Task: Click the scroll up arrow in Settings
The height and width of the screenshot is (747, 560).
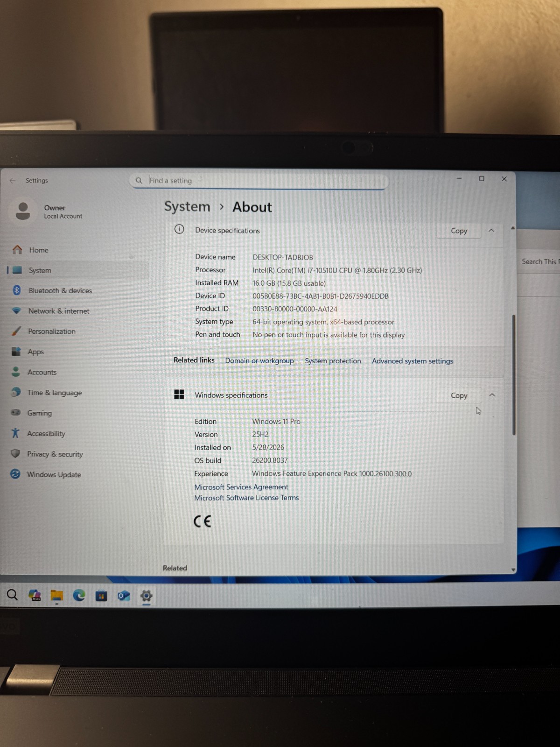Action: click(x=513, y=228)
